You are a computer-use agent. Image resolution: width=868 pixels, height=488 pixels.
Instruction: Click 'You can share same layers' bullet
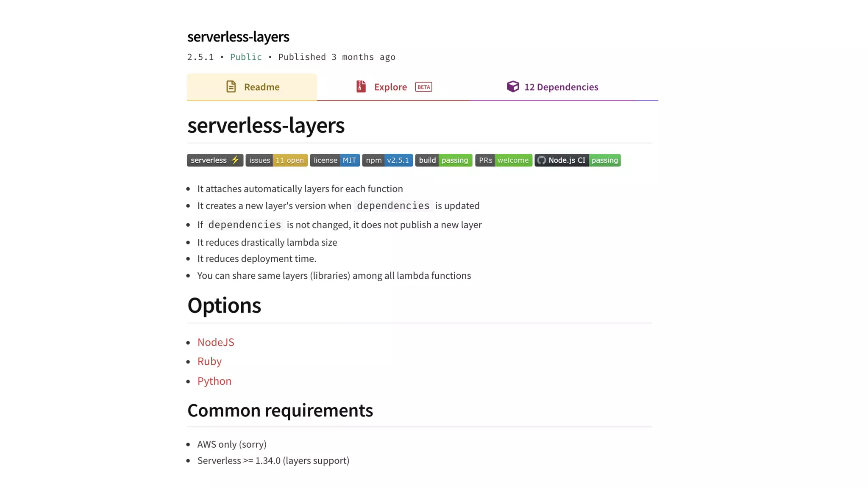(334, 275)
